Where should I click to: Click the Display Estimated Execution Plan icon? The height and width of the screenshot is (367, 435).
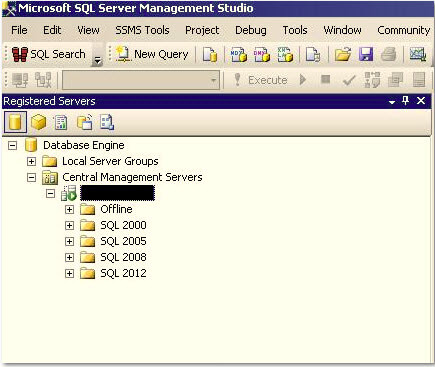[372, 80]
